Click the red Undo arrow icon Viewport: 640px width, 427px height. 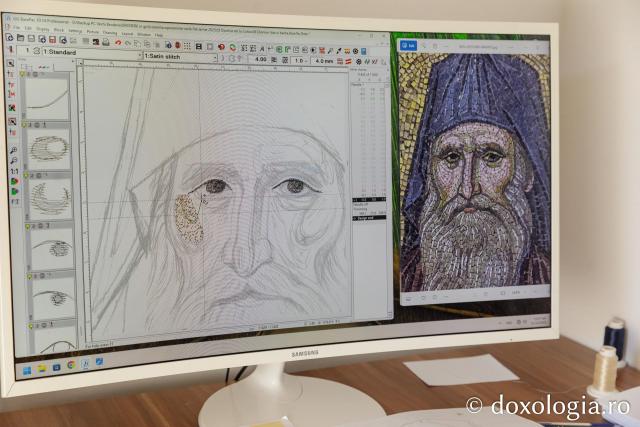click(x=117, y=43)
